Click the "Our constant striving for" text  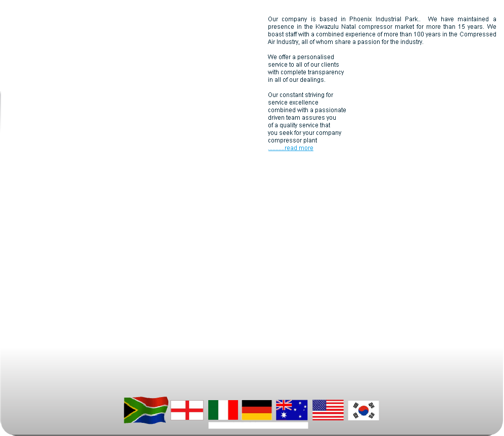point(301,95)
